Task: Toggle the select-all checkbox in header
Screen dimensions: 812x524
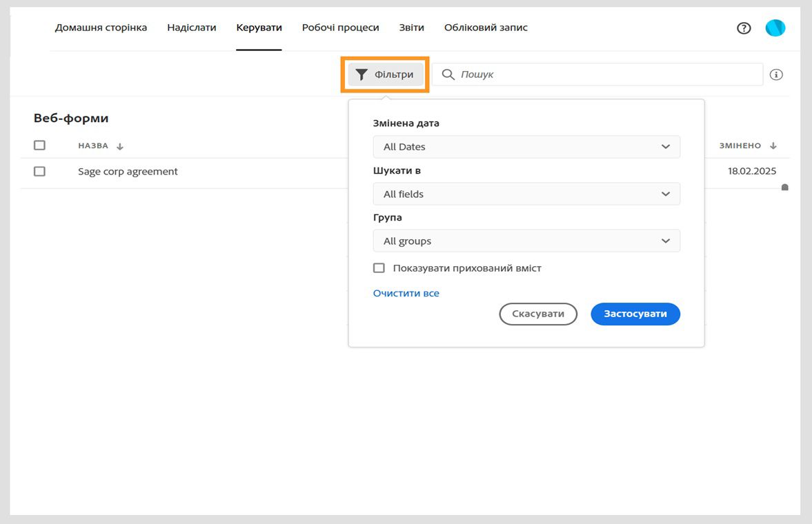Action: (x=39, y=145)
